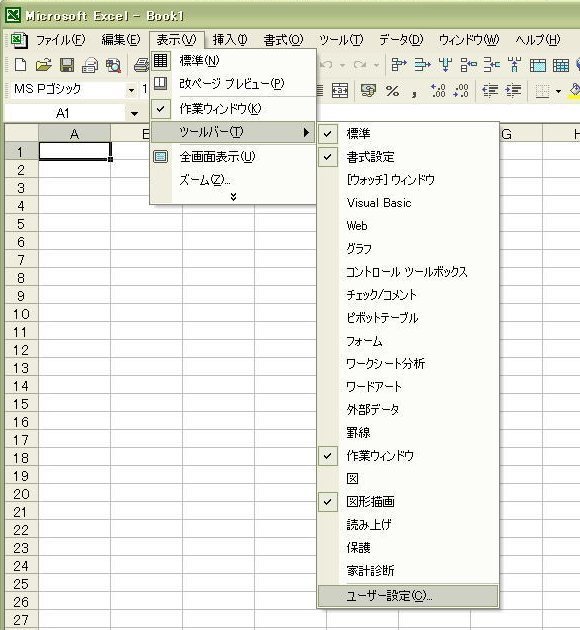Click the New workbook icon
This screenshot has height=630, width=580.
[x=20, y=65]
